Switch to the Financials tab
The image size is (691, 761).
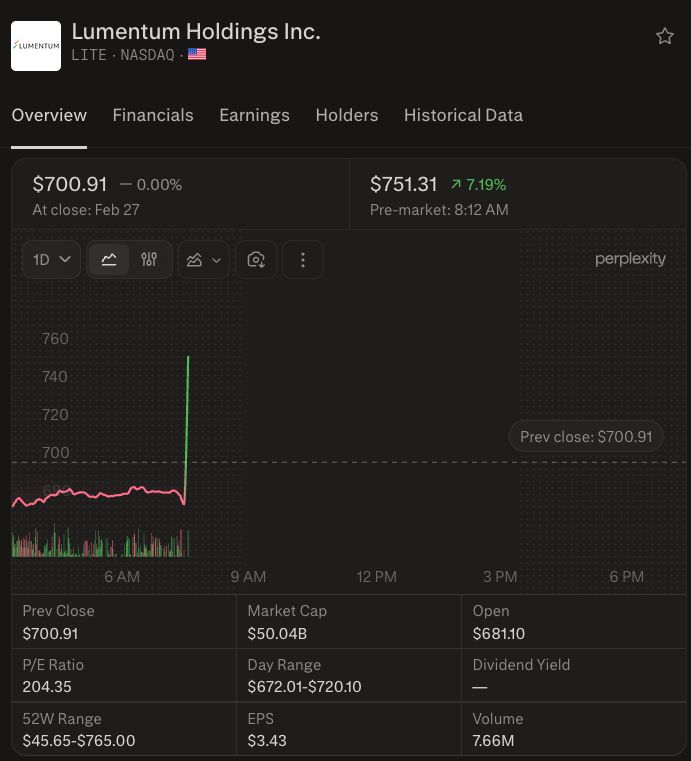point(153,116)
